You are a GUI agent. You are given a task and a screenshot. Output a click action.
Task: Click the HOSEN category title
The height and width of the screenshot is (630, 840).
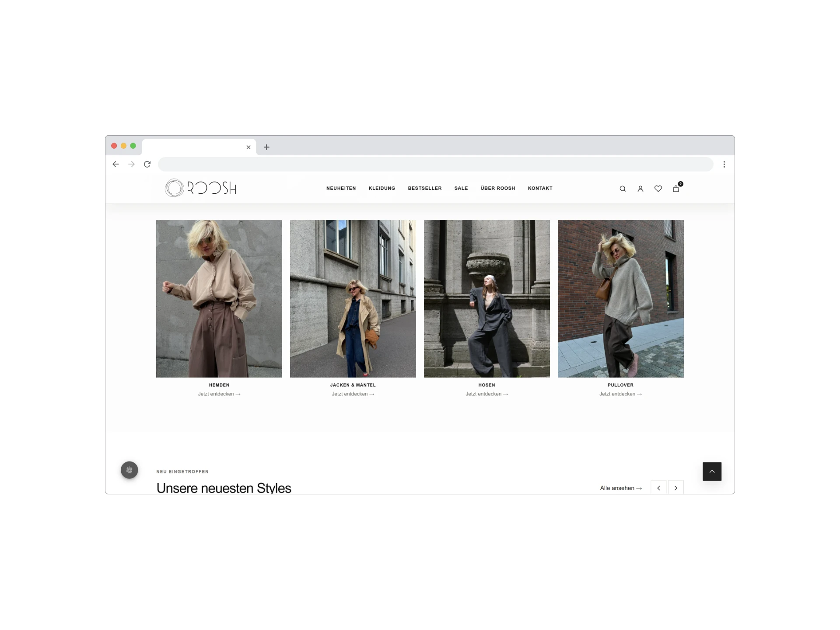click(487, 385)
